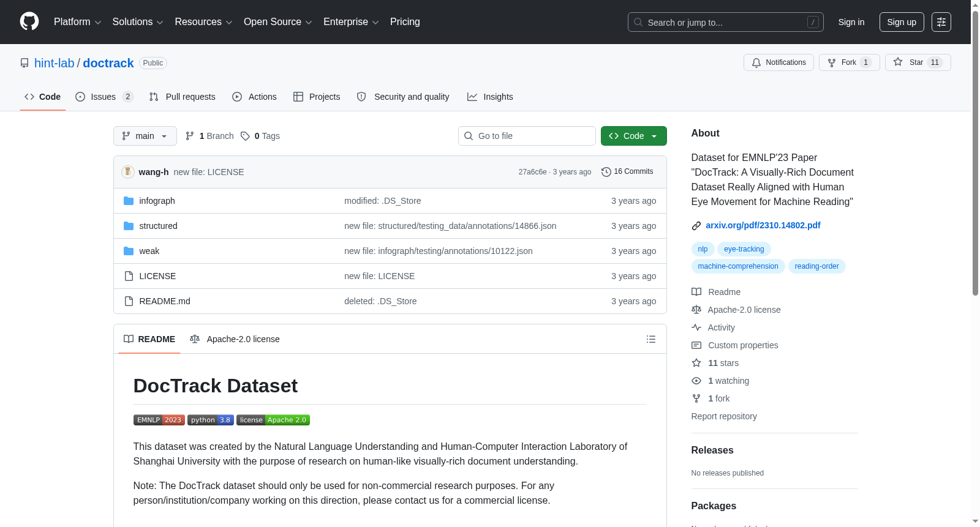980x527 pixels.
Task: Click the python 3.8 badge
Action: [x=211, y=420]
